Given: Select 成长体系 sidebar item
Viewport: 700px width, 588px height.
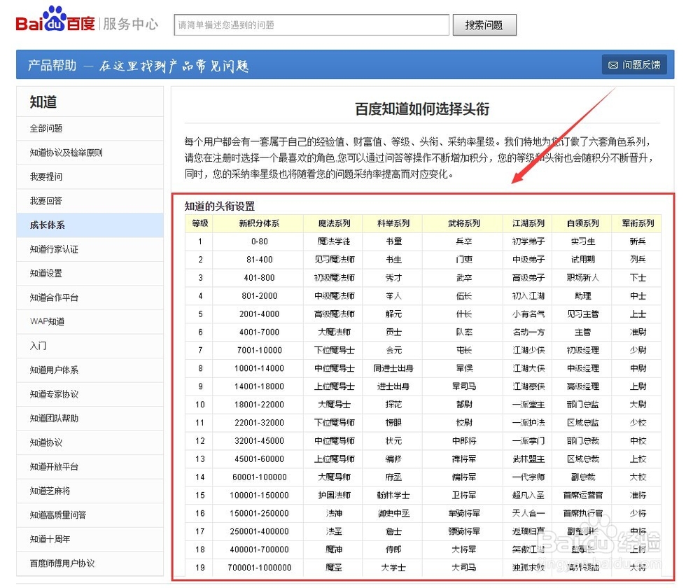Looking at the screenshot, I should 90,225.
